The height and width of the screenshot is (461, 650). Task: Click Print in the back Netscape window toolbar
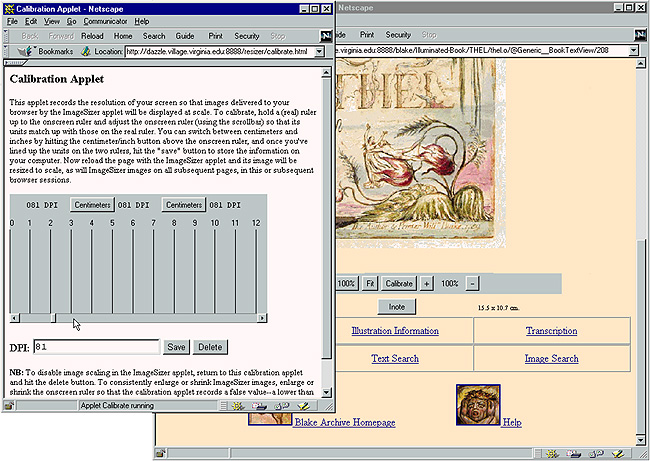tap(367, 35)
